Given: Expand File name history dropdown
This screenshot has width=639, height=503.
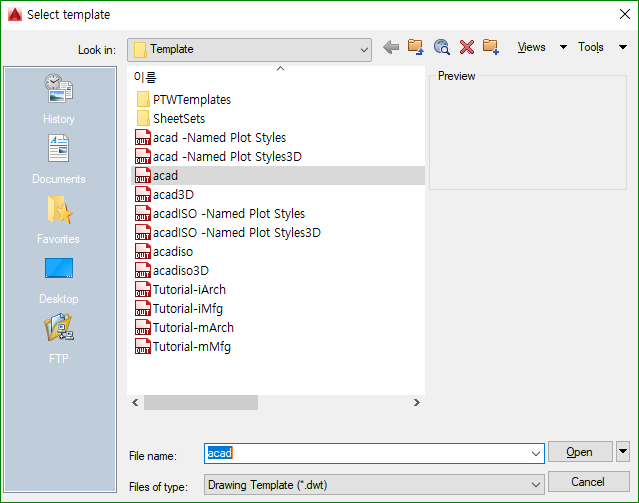Looking at the screenshot, I should (x=535, y=454).
